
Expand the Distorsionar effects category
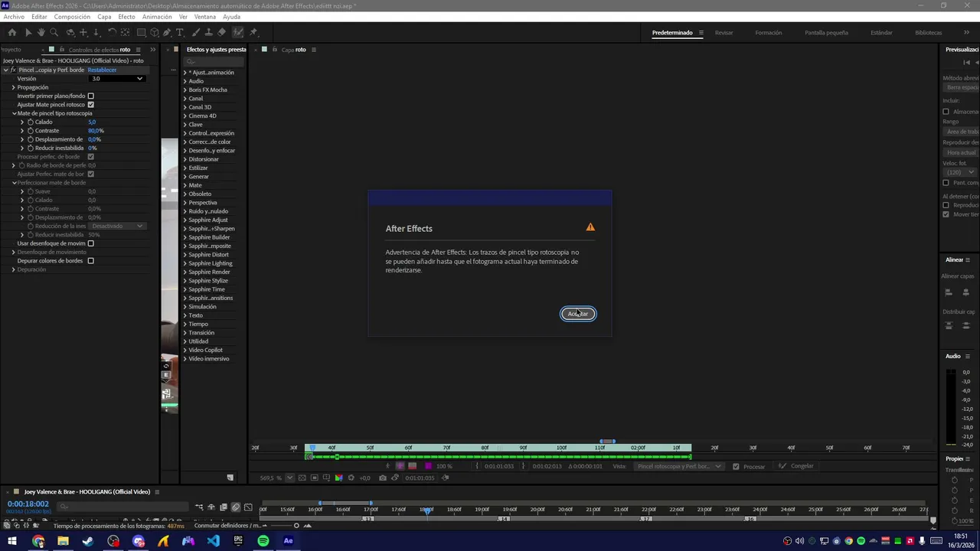coord(185,159)
